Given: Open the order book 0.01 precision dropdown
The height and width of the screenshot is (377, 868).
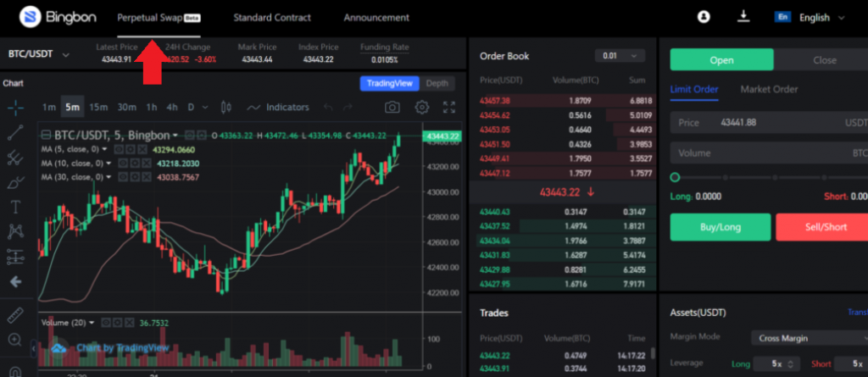Looking at the screenshot, I should [620, 56].
